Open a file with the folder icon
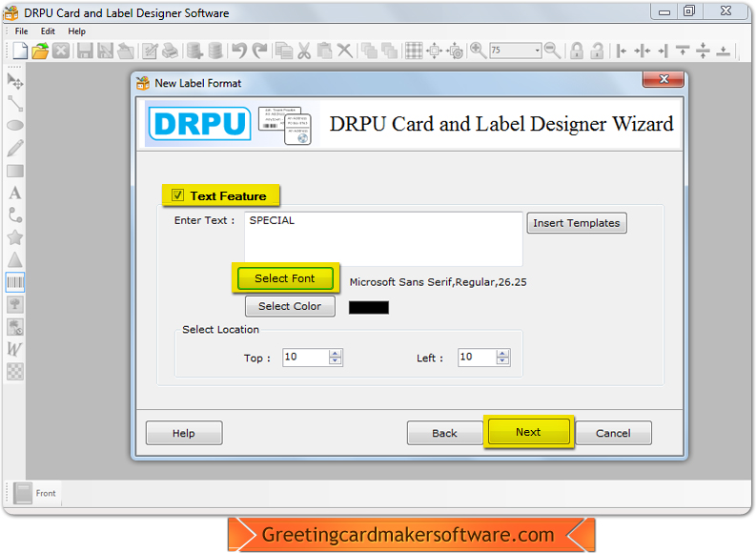756x553 pixels. click(x=40, y=51)
